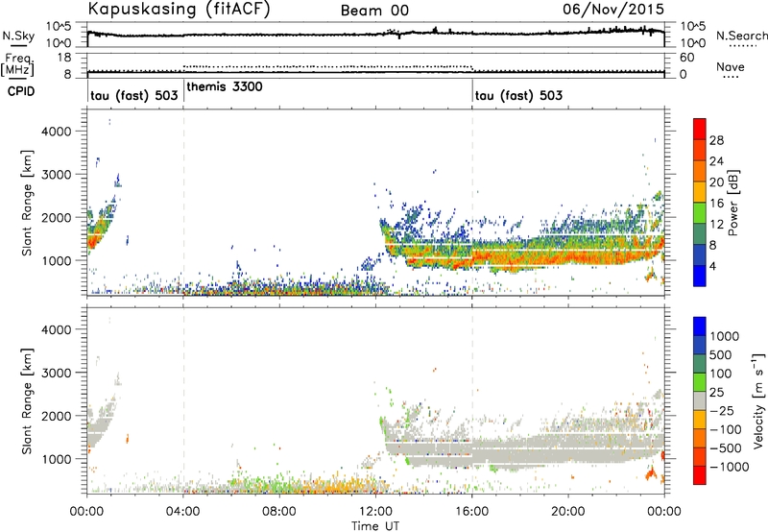
Task: Click the 10^5 label on the left noise axis
Action: [x=59, y=27]
